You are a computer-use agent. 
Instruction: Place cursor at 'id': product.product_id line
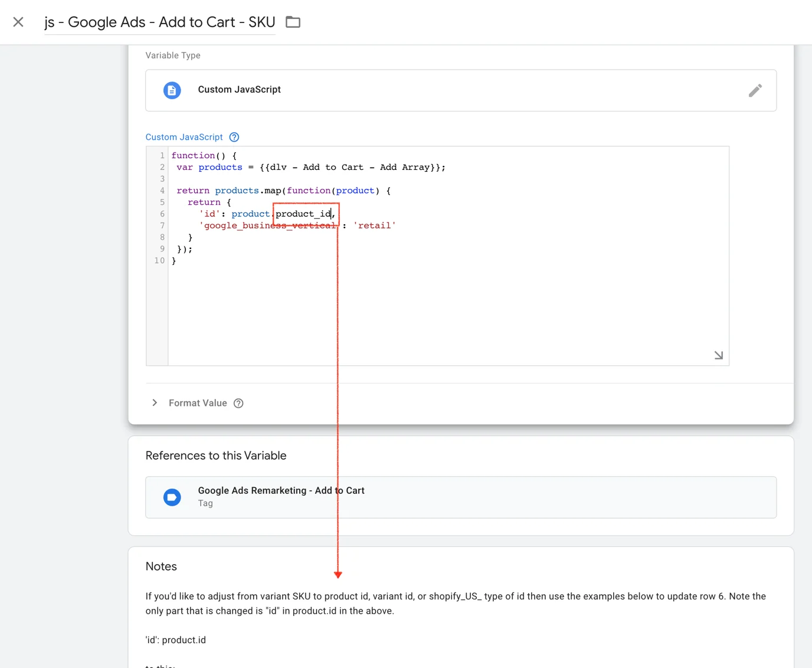267,214
